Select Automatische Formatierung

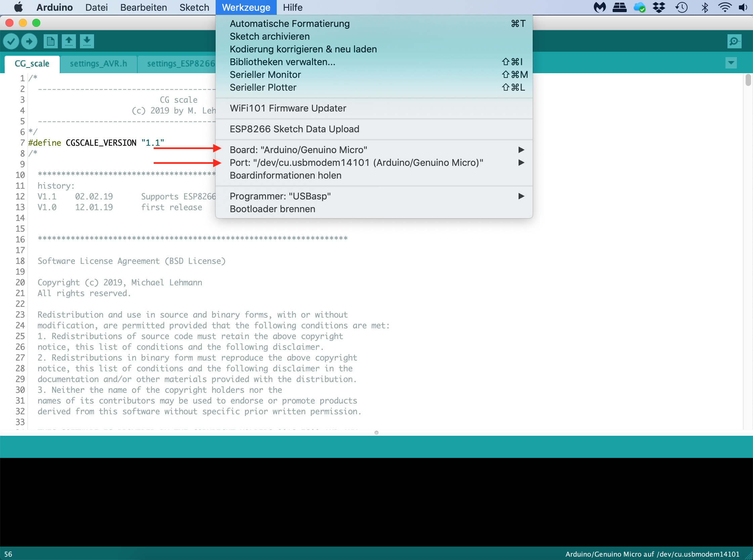click(x=374, y=24)
